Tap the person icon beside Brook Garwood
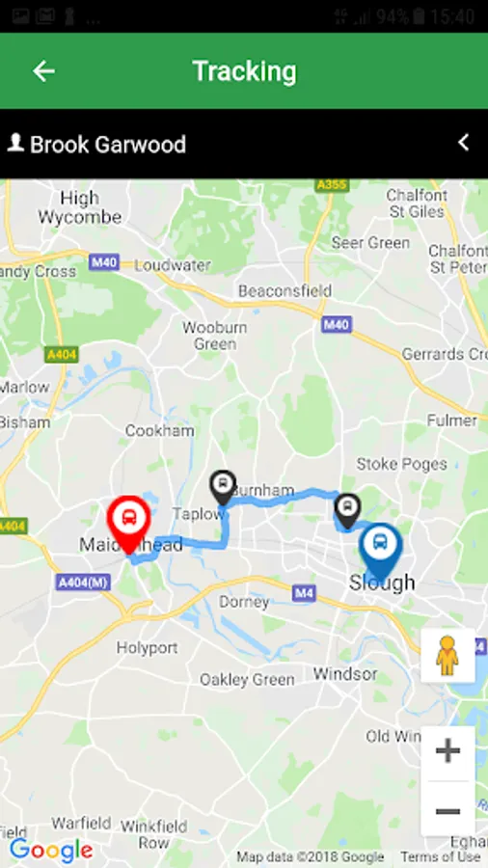Image resolution: width=488 pixels, height=868 pixels. point(15,143)
